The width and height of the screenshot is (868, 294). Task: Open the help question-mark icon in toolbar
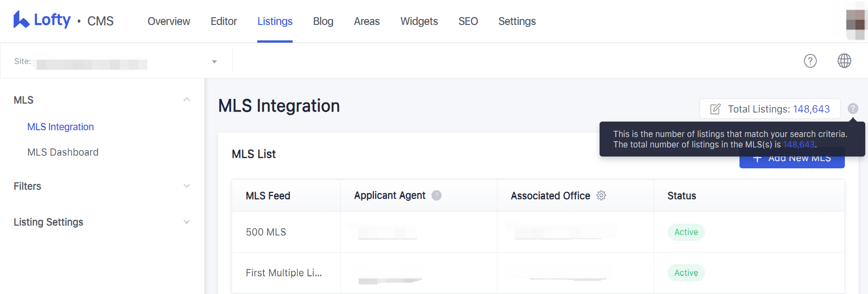click(810, 61)
